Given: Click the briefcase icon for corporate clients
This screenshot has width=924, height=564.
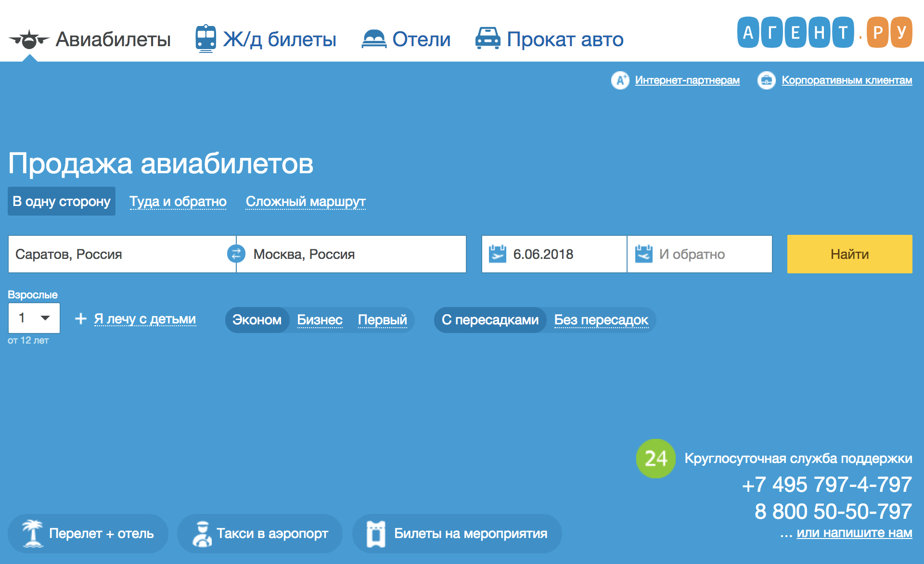Looking at the screenshot, I should click(767, 80).
